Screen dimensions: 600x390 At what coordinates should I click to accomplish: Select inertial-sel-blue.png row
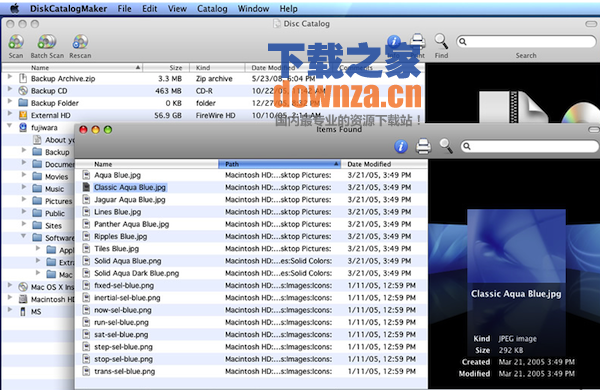pyautogui.click(x=251, y=297)
